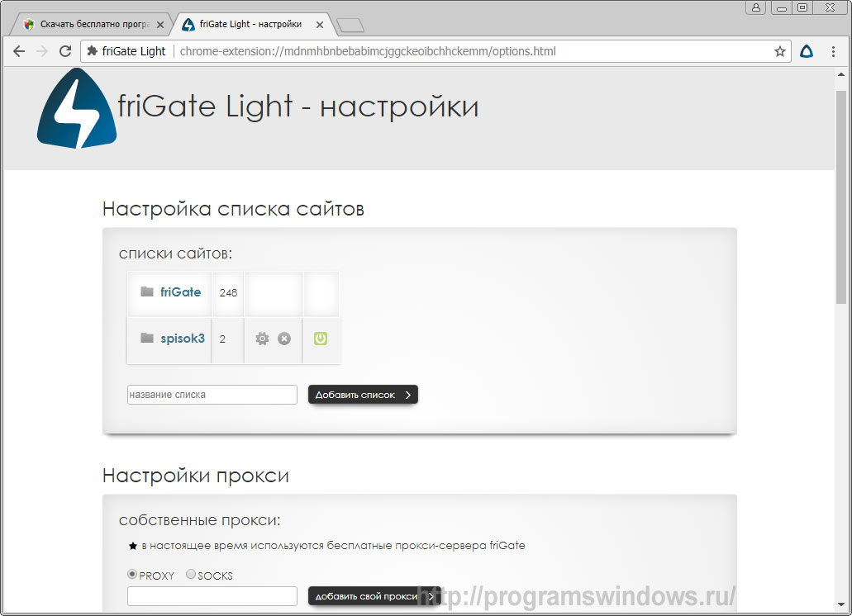Click the 'списки сайтов:' label
The height and width of the screenshot is (616, 852).
click(x=175, y=254)
